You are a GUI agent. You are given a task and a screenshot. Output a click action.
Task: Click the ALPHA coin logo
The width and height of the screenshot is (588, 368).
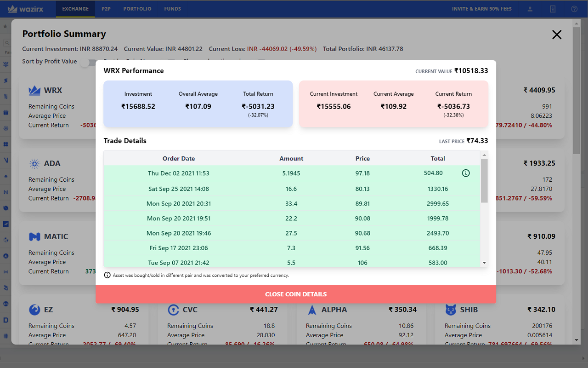coord(312,310)
